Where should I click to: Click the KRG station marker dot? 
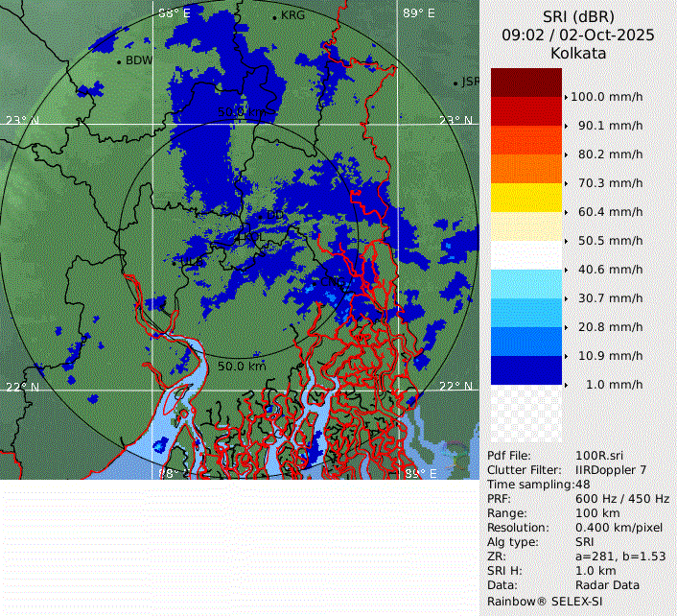tap(274, 17)
